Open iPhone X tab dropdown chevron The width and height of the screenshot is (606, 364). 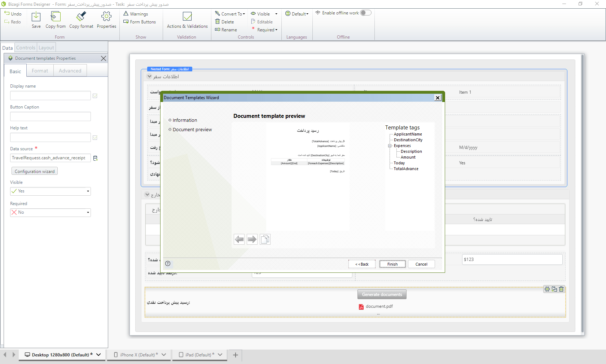[x=164, y=355]
